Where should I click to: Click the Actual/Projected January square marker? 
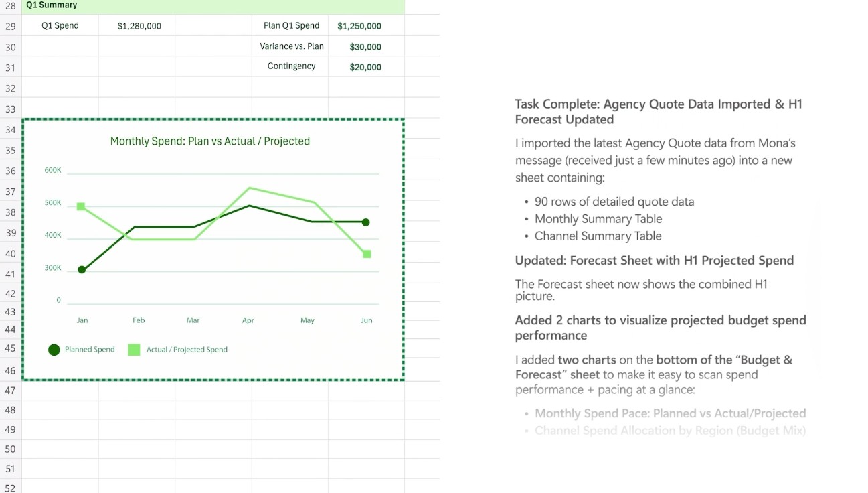(x=81, y=206)
